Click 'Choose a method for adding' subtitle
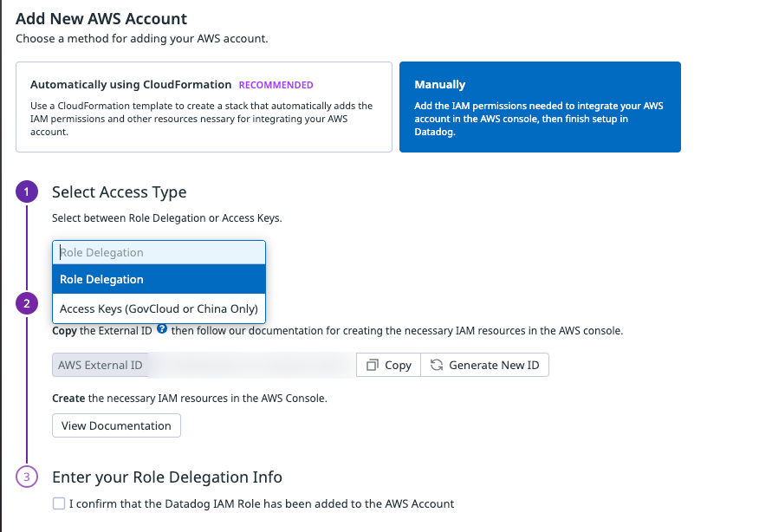Viewport: 759px width, 532px height. coord(142,39)
